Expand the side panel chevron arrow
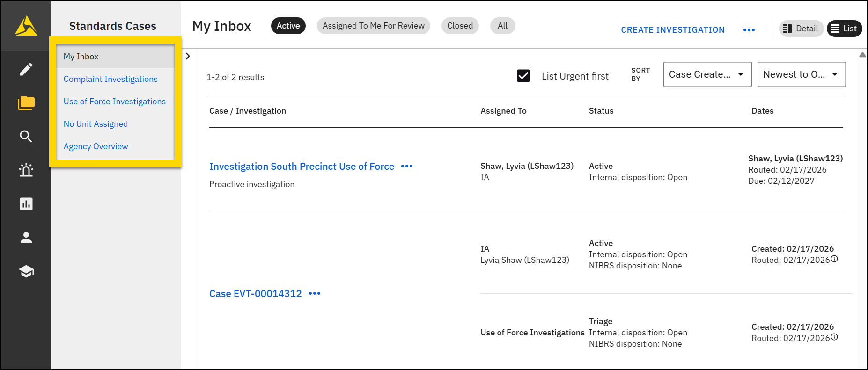This screenshot has height=370, width=868. point(188,56)
